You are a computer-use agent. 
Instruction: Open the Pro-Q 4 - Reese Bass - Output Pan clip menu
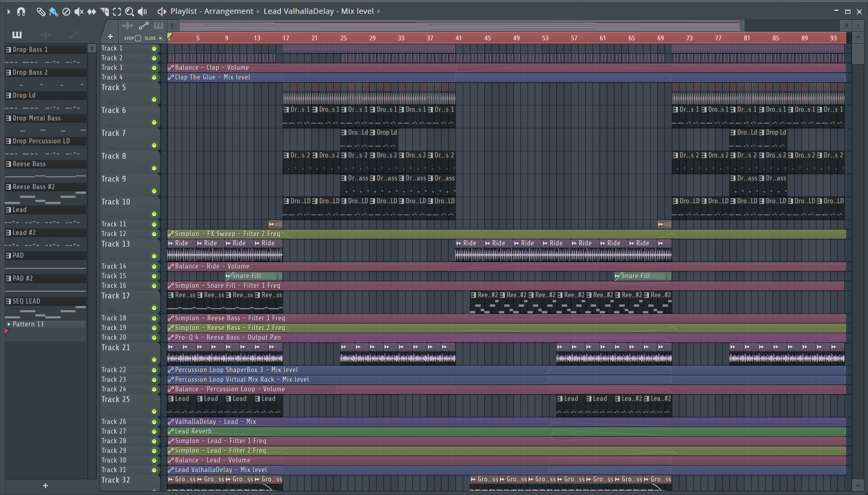point(171,338)
